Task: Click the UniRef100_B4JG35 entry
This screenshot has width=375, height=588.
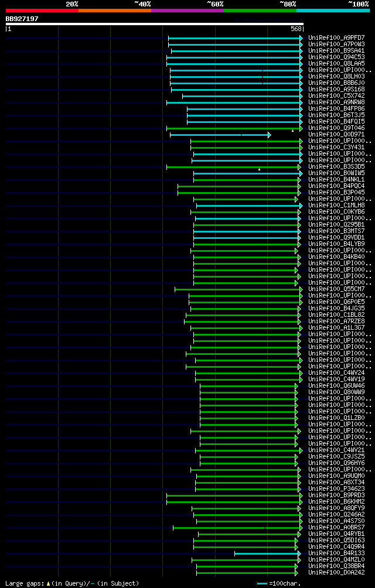Action: [x=336, y=309]
